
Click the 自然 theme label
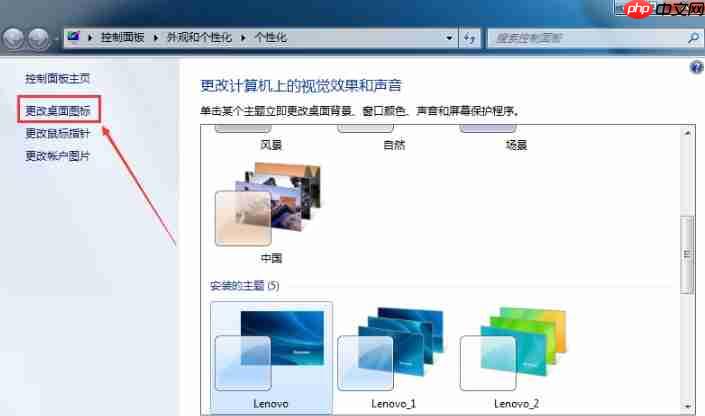coord(394,145)
